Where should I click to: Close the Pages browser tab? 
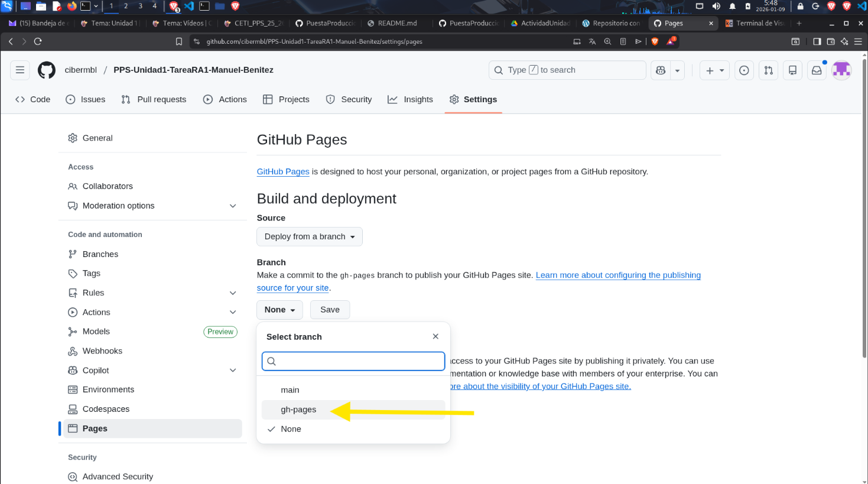pos(711,23)
